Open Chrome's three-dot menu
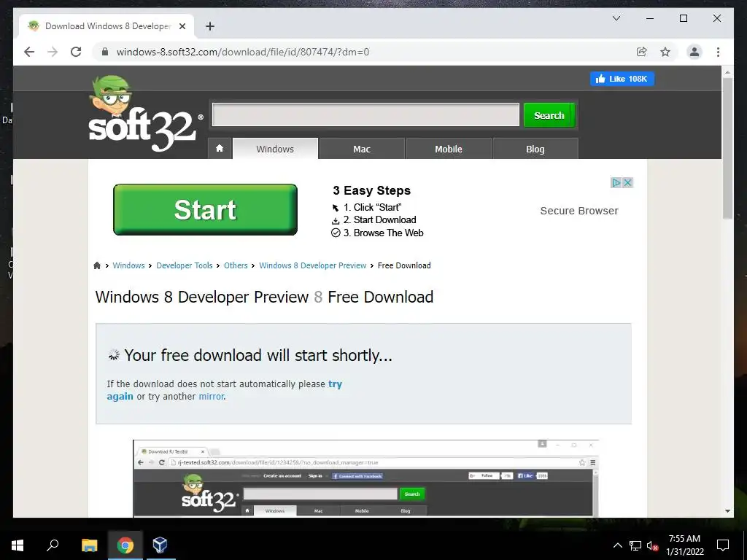747x560 pixels. [718, 52]
